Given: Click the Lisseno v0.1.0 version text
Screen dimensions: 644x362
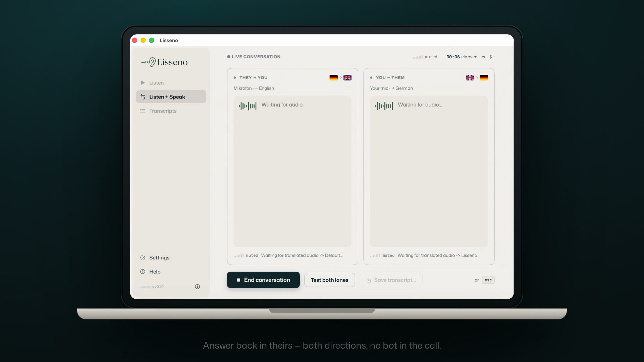Looking at the screenshot, I should pyautogui.click(x=152, y=287).
